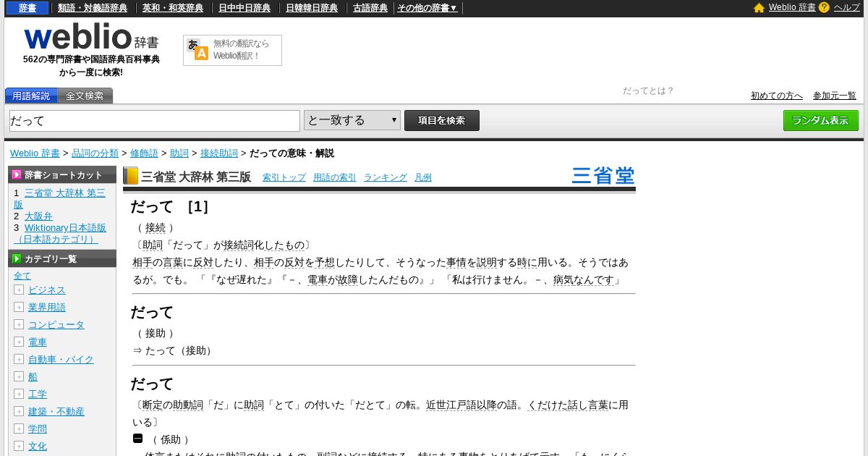Click 接続助詞 breadcrumb link

[x=219, y=153]
